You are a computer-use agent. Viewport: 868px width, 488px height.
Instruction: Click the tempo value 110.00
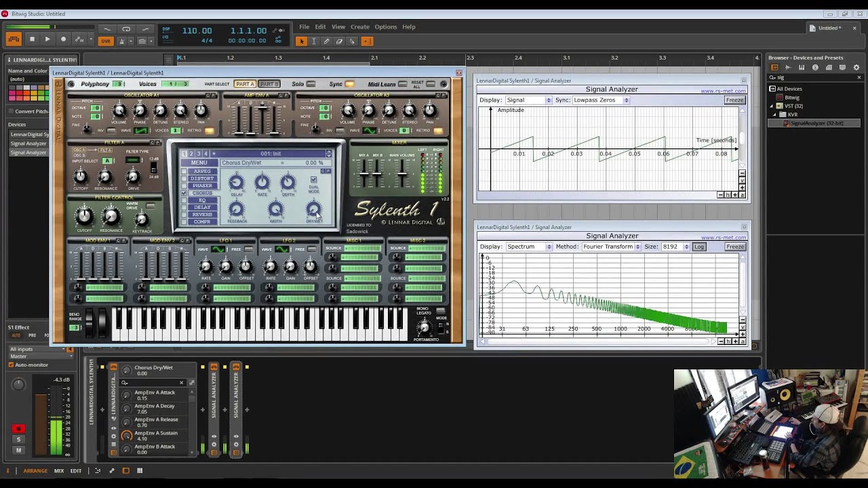(197, 30)
